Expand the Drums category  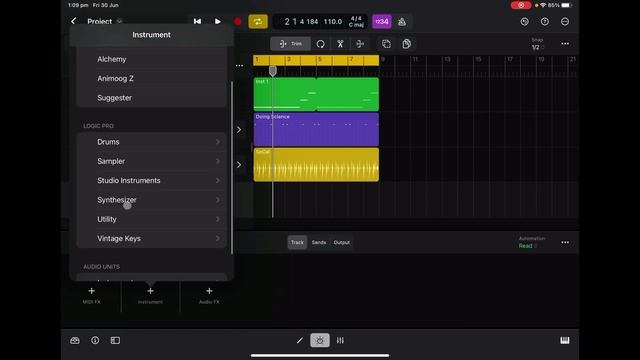[151, 142]
